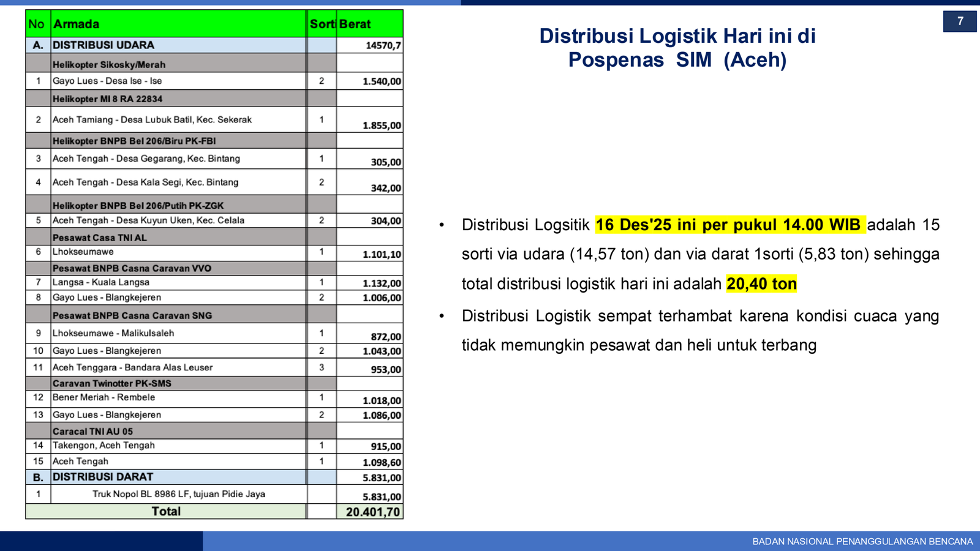
Task: Select 'Aceh Tenggara - Bandara Alas Leuser' cell
Action: click(x=132, y=367)
